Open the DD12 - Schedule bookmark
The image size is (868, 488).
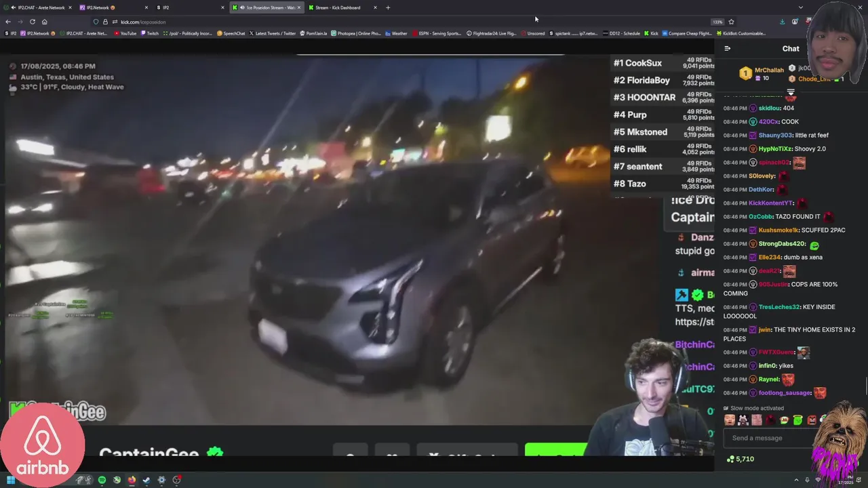point(622,33)
